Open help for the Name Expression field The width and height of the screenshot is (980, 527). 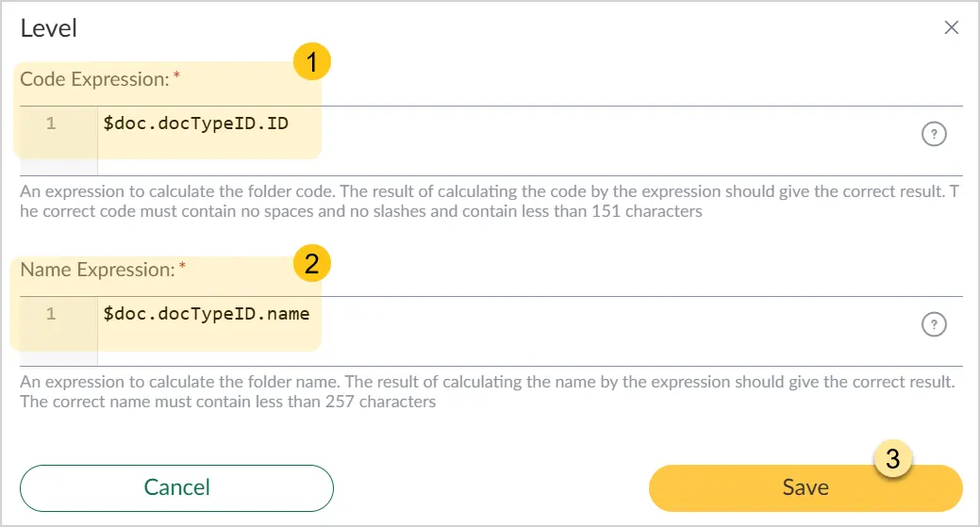click(x=934, y=324)
